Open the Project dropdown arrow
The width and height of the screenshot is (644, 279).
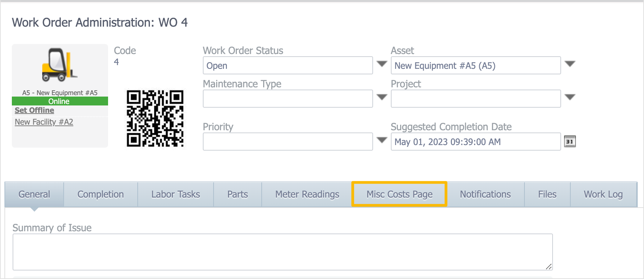tap(570, 97)
